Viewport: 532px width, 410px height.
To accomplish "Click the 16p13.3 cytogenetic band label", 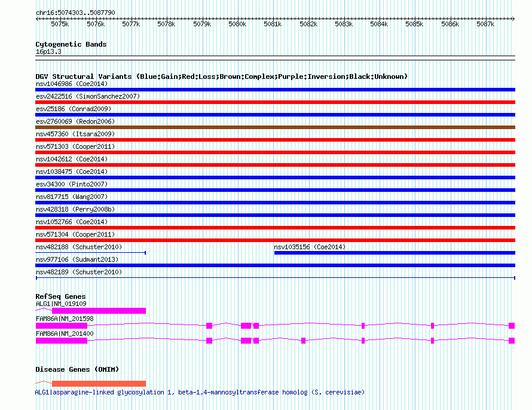I will [48, 51].
